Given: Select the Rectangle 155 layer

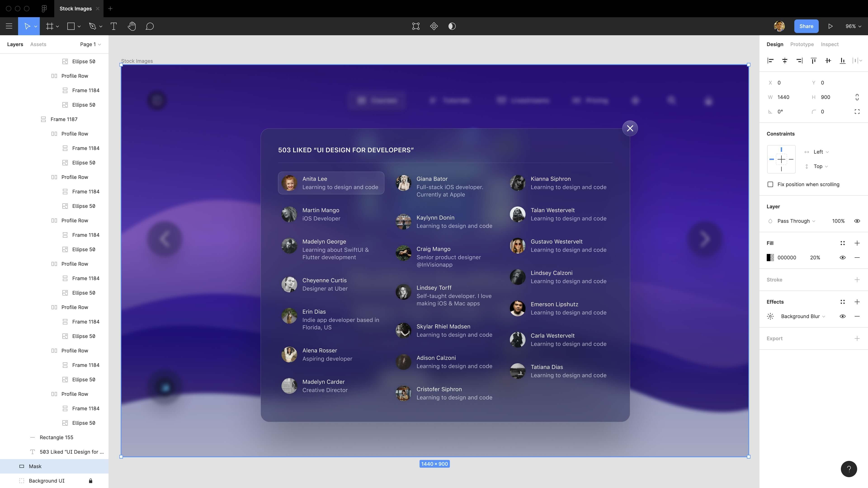Looking at the screenshot, I should pos(56,437).
